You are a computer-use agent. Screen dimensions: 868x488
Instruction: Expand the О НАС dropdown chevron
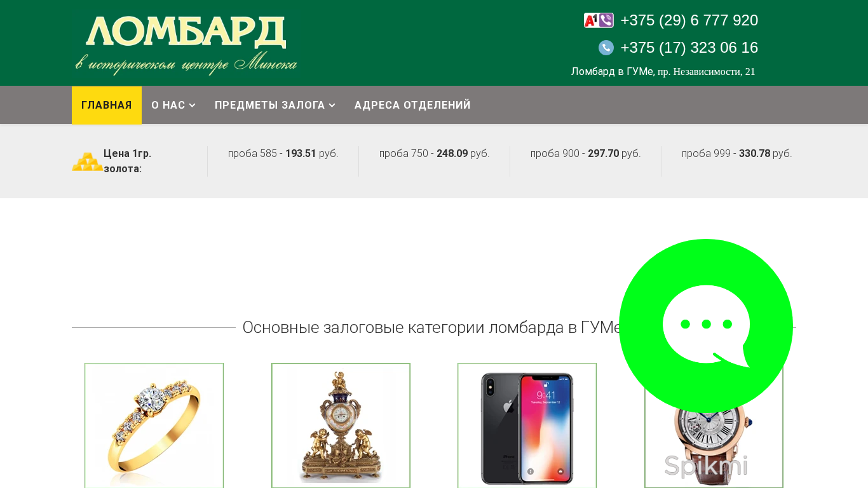tap(193, 105)
